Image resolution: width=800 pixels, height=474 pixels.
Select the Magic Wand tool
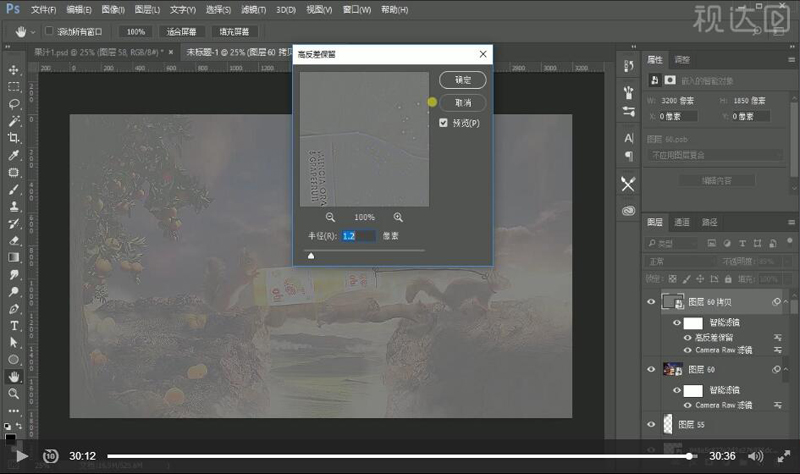[x=14, y=121]
